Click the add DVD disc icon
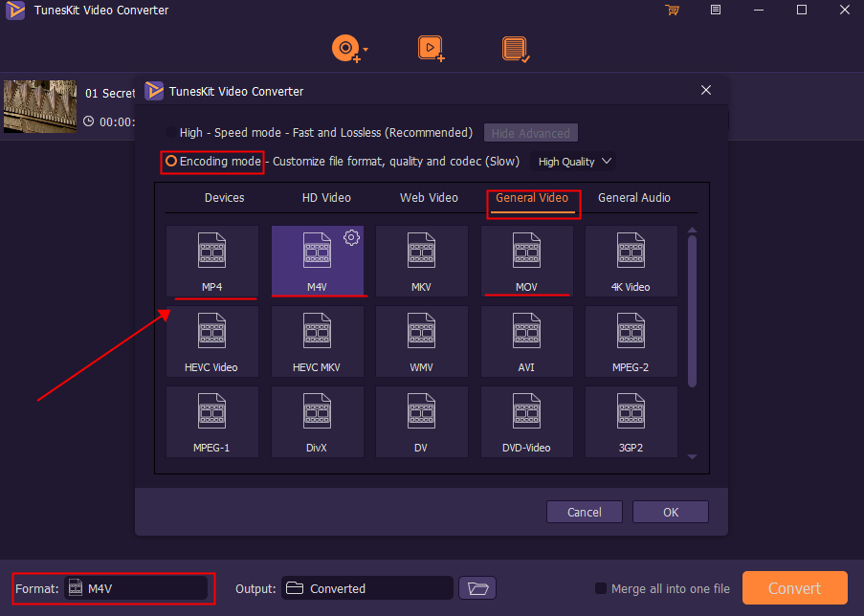864x616 pixels. tap(345, 49)
